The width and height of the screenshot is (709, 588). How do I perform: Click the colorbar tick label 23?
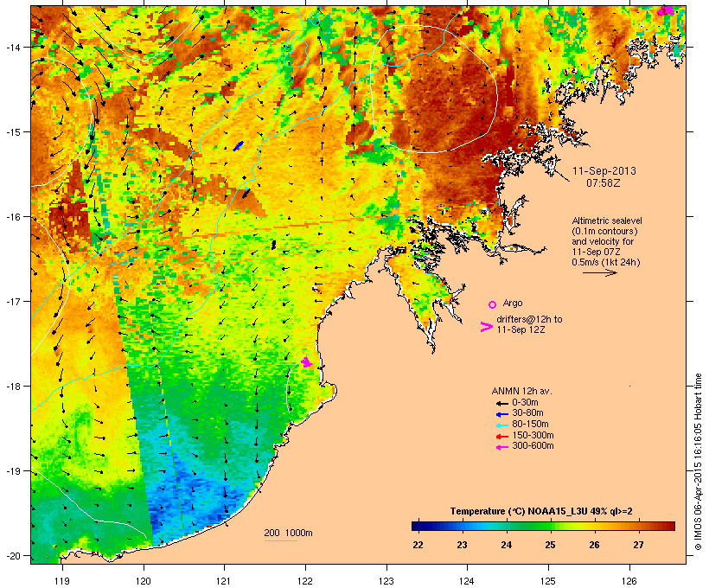click(x=462, y=545)
